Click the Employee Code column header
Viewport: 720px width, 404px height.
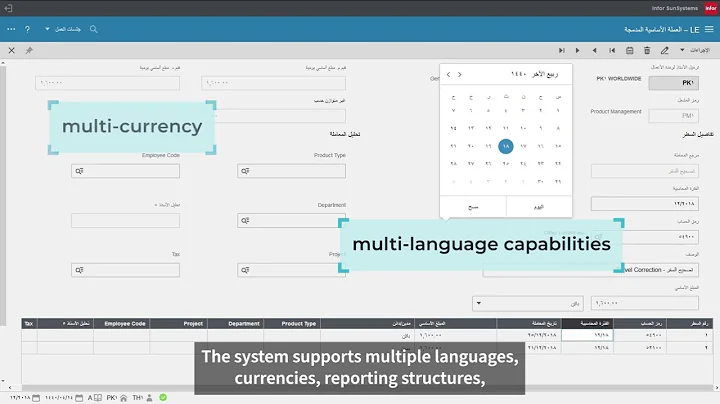122,324
